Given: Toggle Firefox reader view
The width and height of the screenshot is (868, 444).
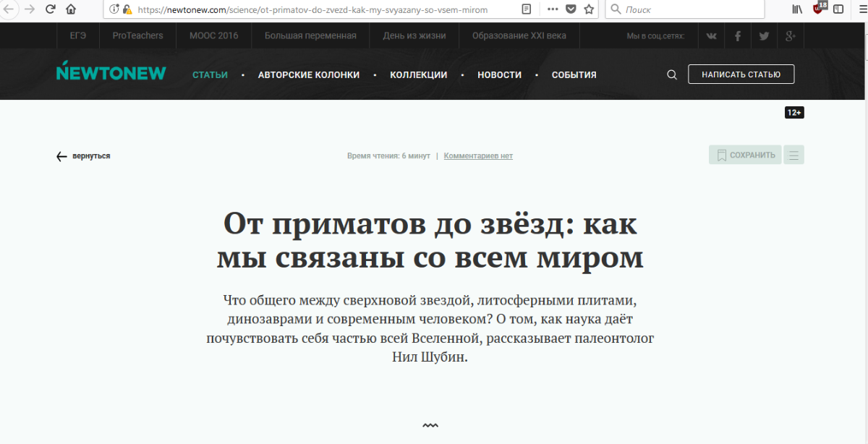Looking at the screenshot, I should point(527,9).
